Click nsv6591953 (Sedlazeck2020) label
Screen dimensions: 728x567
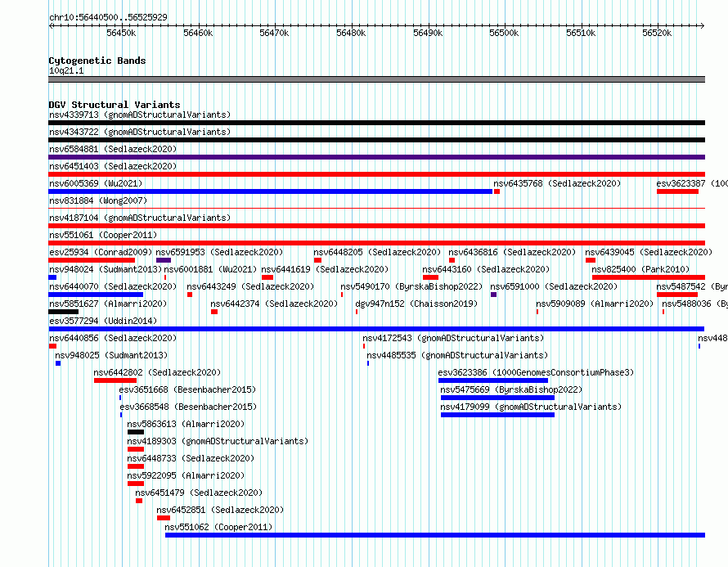coord(219,252)
